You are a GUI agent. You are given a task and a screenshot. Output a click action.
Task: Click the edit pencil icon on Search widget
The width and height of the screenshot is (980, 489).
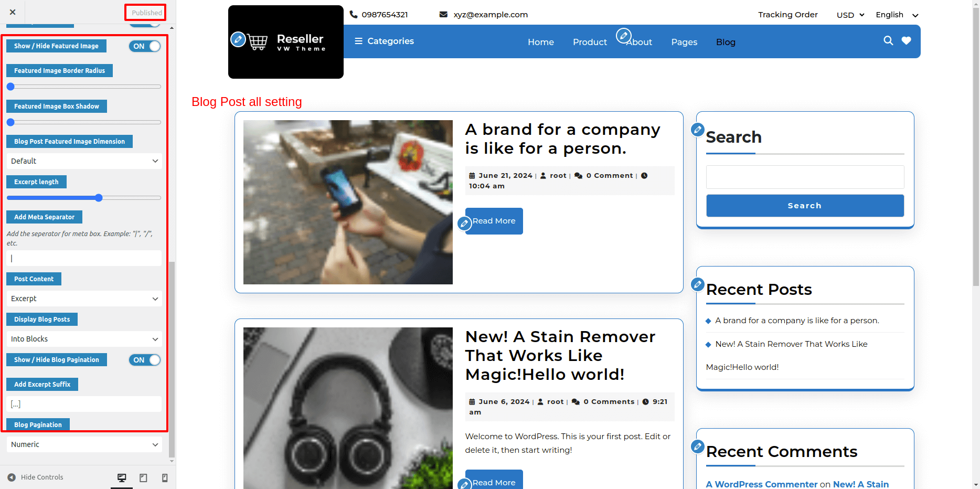pos(698,130)
